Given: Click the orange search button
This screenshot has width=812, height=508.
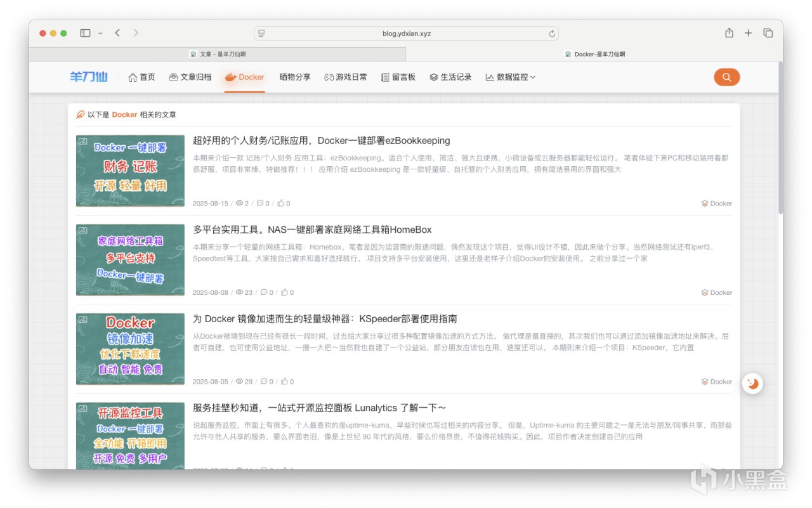Looking at the screenshot, I should (726, 77).
